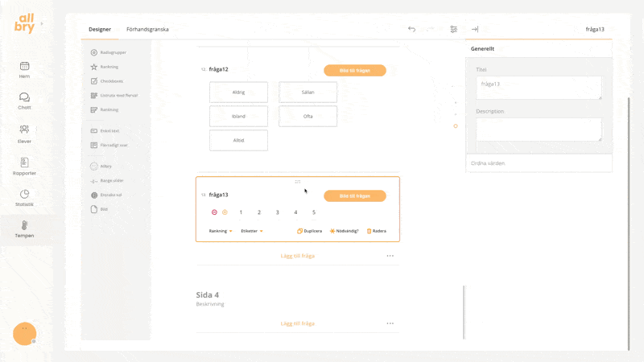Viewport: 644px width, 362px height.
Task: Remove a rating item with the red minus icon
Action: (x=214, y=212)
